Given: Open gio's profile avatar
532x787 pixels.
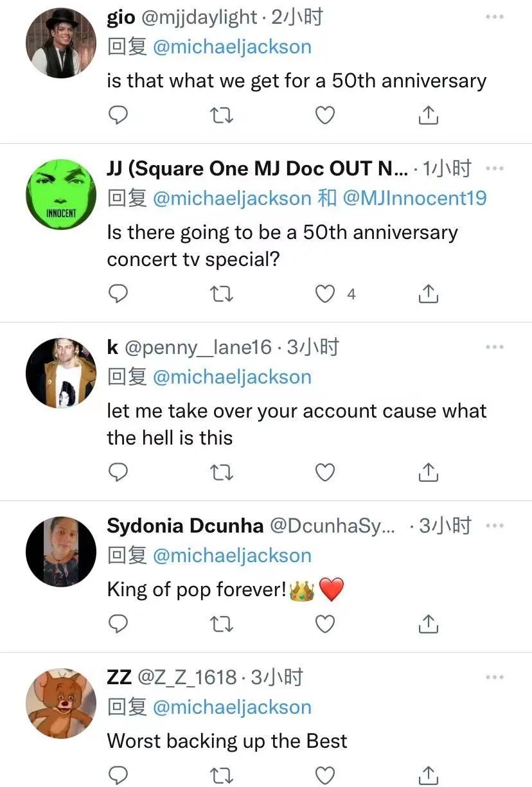Looking at the screenshot, I should (x=60, y=44).
